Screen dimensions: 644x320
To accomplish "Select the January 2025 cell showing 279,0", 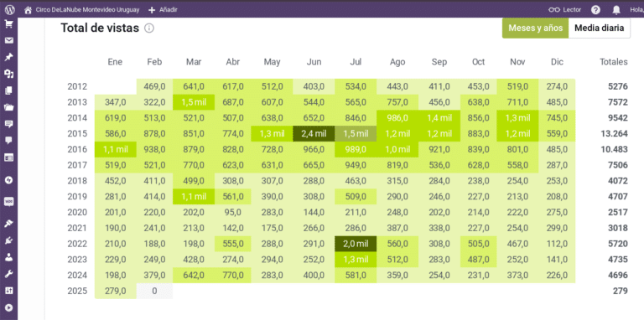I will [116, 291].
